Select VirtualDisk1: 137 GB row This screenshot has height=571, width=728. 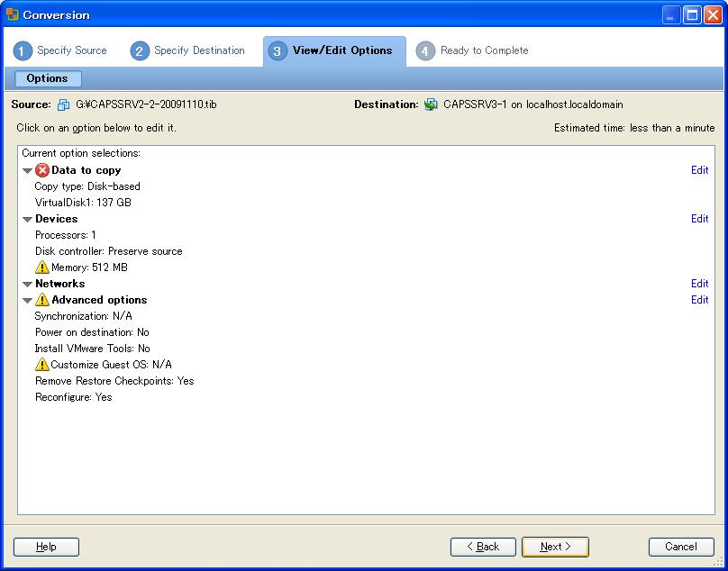click(x=83, y=203)
